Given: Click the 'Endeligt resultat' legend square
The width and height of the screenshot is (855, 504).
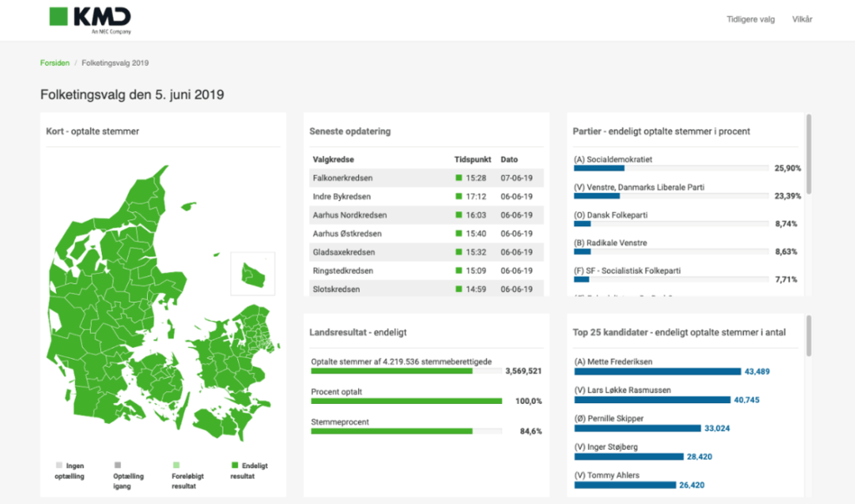Looking at the screenshot, I should point(235,465).
